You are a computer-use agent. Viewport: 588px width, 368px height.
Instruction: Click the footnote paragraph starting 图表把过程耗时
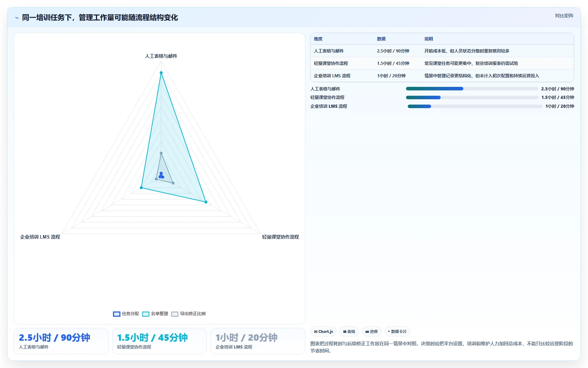(x=442, y=347)
